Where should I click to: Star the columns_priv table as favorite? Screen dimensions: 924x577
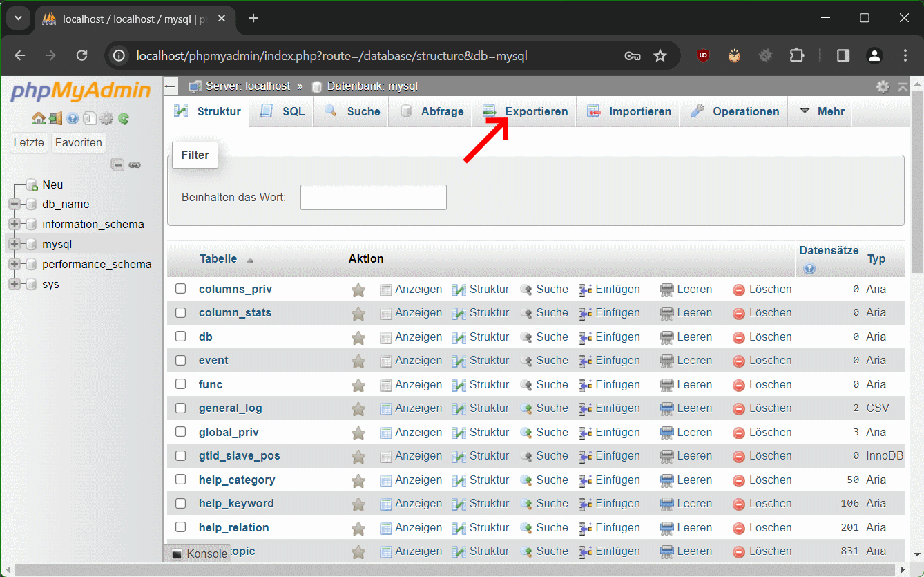pyautogui.click(x=358, y=290)
